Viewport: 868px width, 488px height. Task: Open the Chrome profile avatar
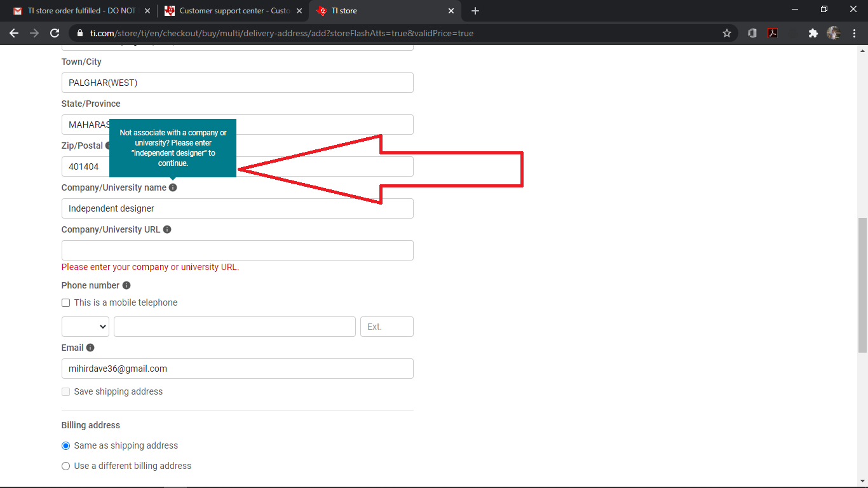point(833,33)
